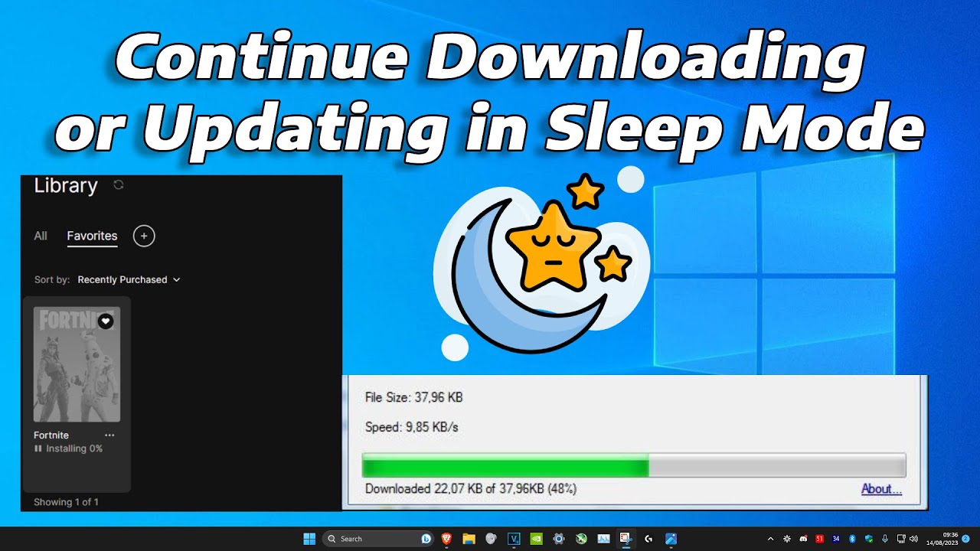This screenshot has width=980, height=551.
Task: Click the Fortnite title text
Action: click(51, 435)
